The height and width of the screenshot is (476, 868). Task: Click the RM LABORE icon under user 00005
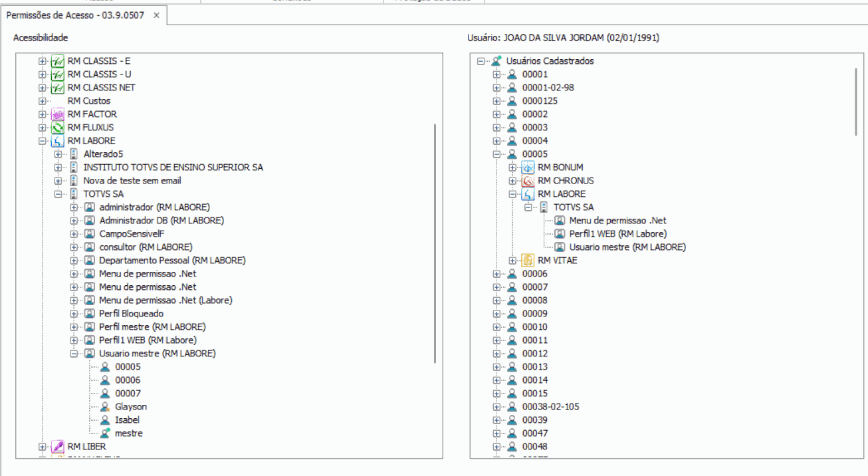pyautogui.click(x=528, y=194)
